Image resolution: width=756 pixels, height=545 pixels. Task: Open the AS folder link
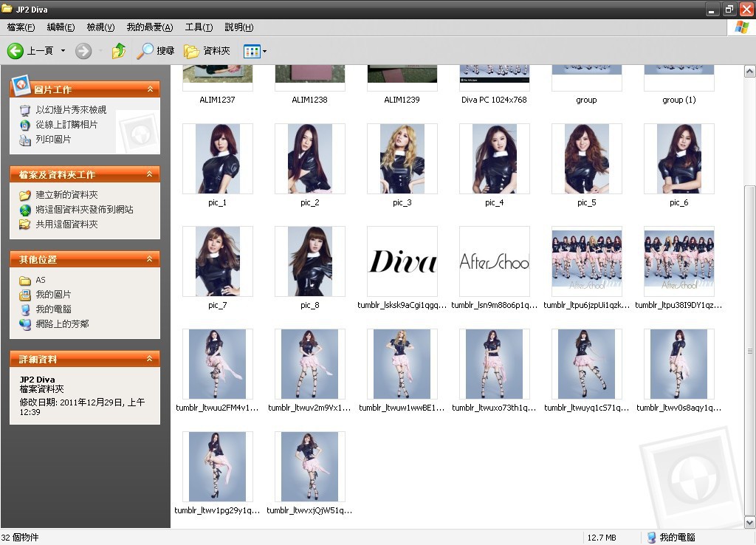[41, 280]
